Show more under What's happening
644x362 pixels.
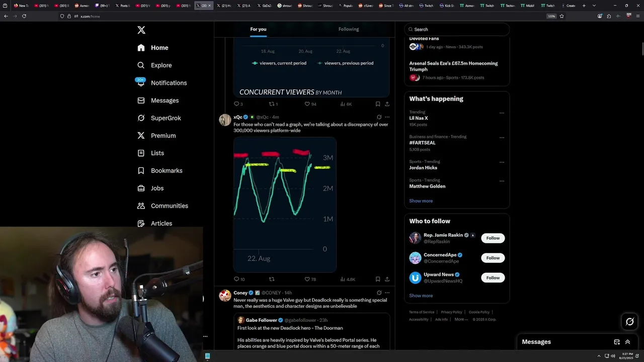[x=421, y=201]
